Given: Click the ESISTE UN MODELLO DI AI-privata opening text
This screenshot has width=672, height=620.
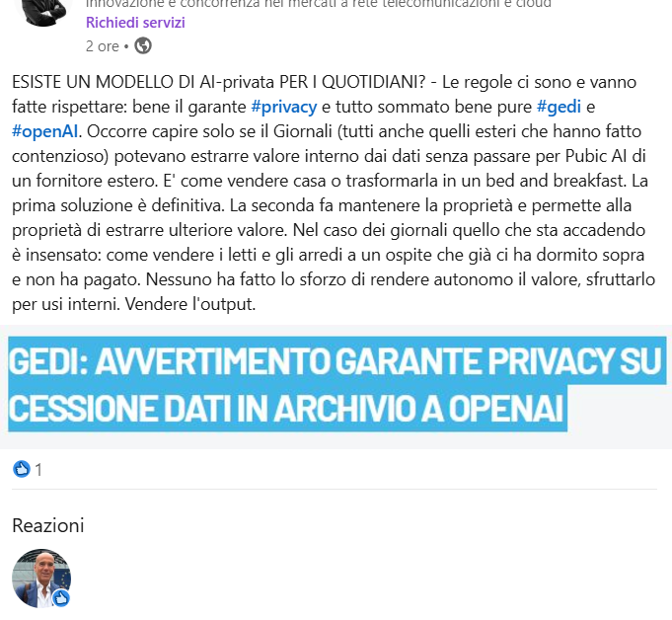Looking at the screenshot, I should [218, 82].
